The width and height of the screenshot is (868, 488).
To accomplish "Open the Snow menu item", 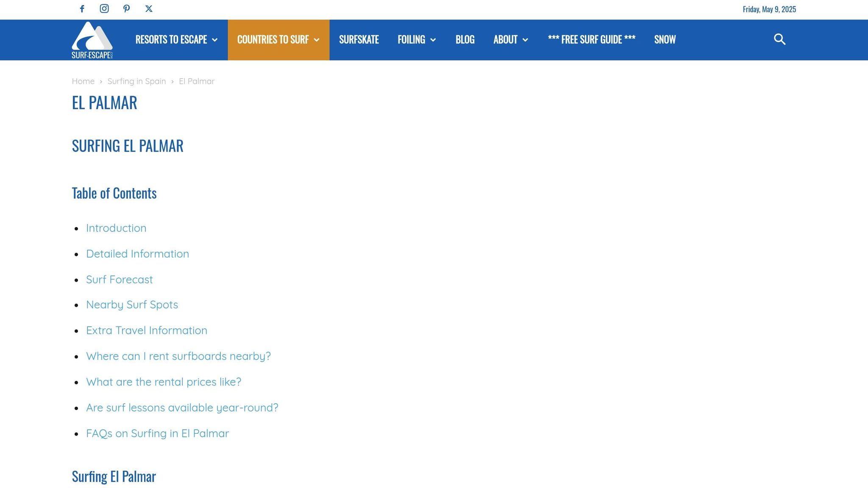I will (665, 40).
